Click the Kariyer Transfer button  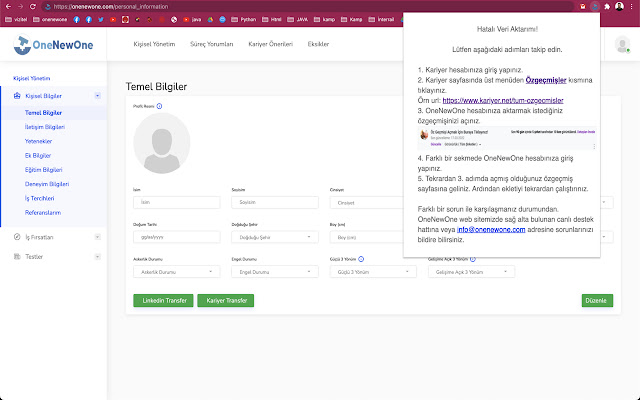tap(226, 300)
